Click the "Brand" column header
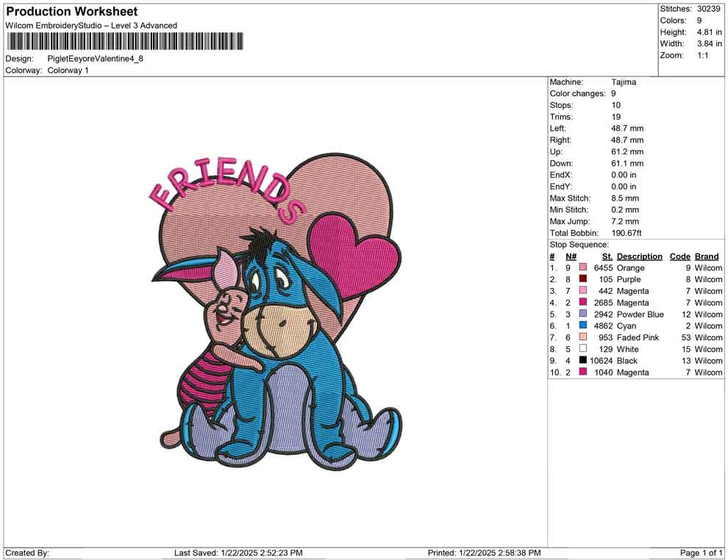Viewport: 728px width, 560px height. [707, 256]
